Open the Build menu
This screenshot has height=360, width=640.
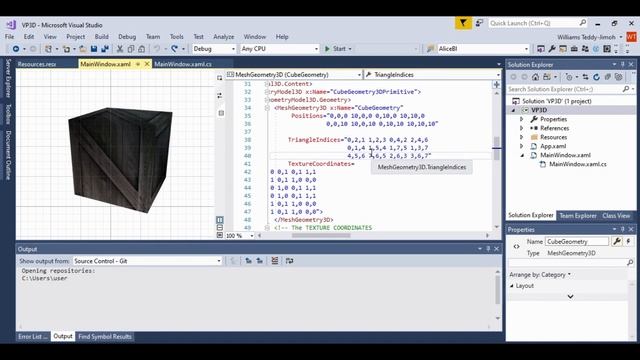click(102, 37)
